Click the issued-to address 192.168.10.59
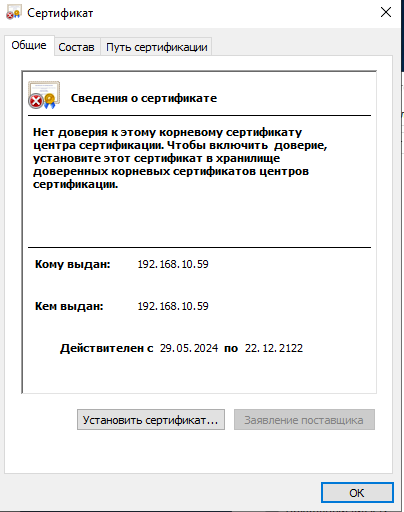Viewport: 404px width, 512px height. click(173, 264)
